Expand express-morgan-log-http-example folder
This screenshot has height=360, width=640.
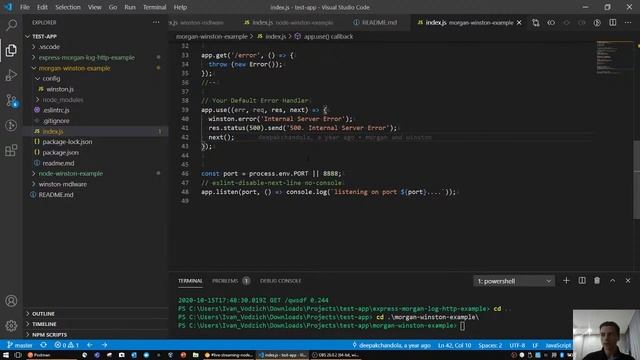coord(87,58)
